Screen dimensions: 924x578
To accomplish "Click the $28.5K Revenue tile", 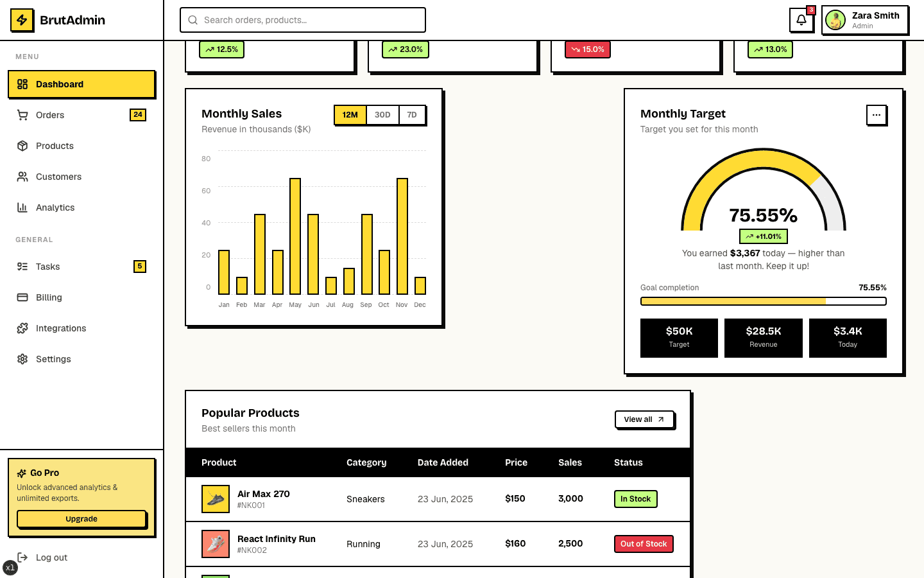I will pos(764,338).
